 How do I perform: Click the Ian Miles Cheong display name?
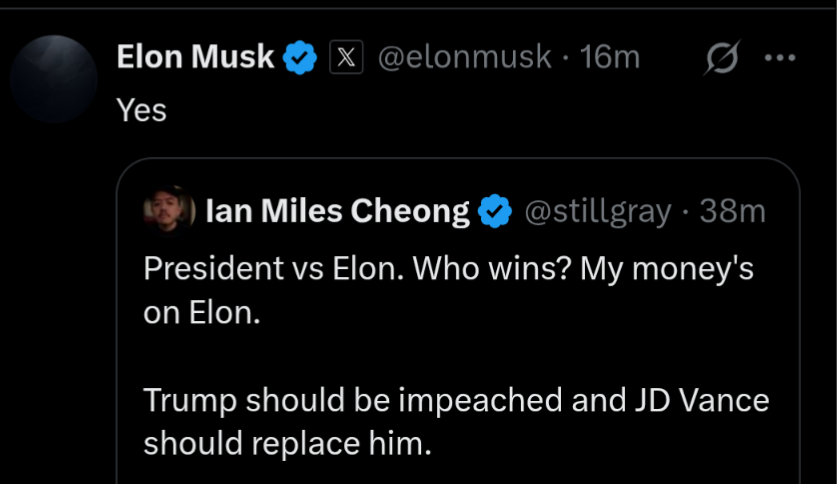[337, 212]
